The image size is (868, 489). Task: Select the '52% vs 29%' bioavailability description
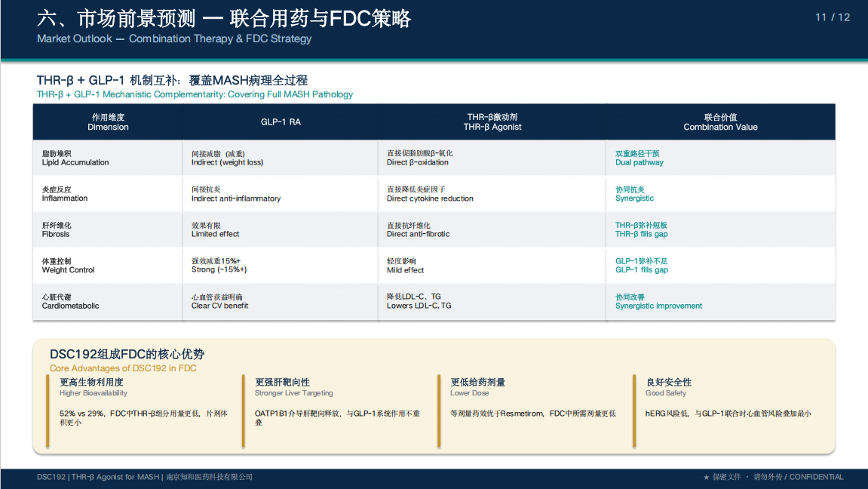(x=143, y=417)
